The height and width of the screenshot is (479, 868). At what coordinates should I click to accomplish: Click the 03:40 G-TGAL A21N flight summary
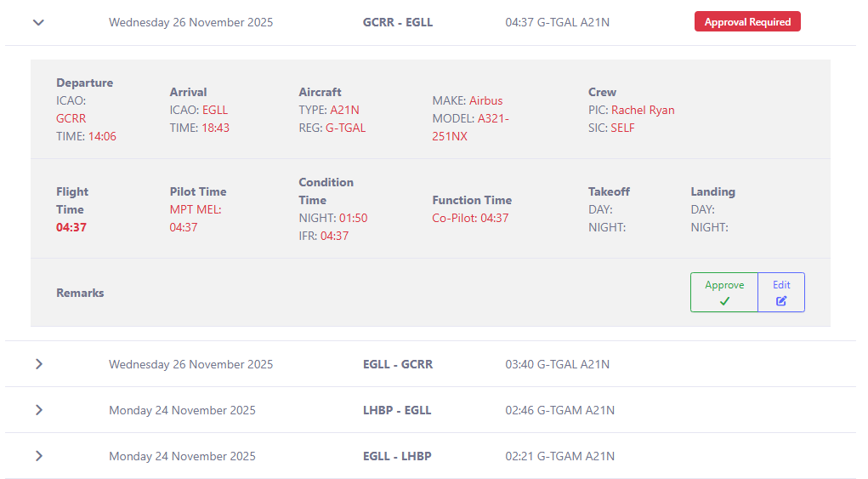click(x=557, y=364)
